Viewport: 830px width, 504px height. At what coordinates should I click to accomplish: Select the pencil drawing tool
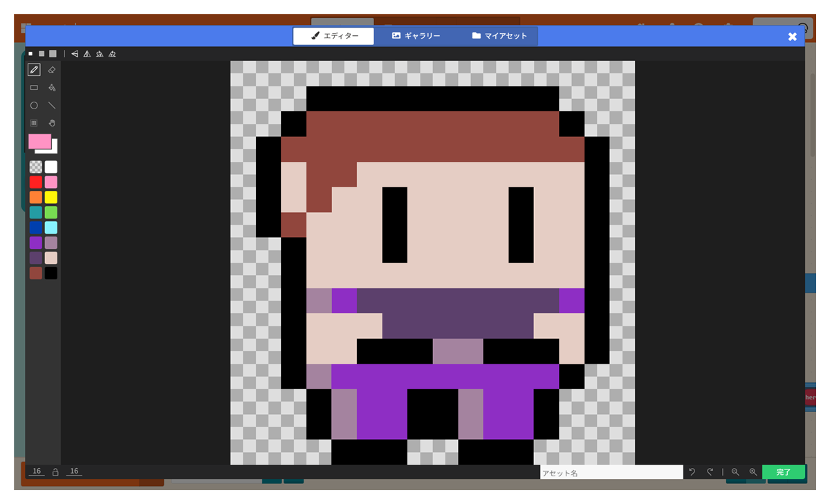(34, 70)
